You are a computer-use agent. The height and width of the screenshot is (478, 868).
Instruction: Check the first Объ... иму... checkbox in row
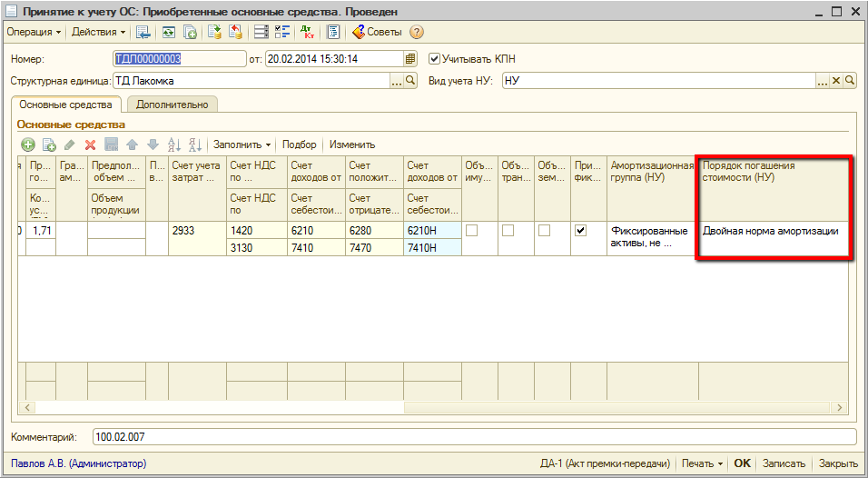pos(471,231)
